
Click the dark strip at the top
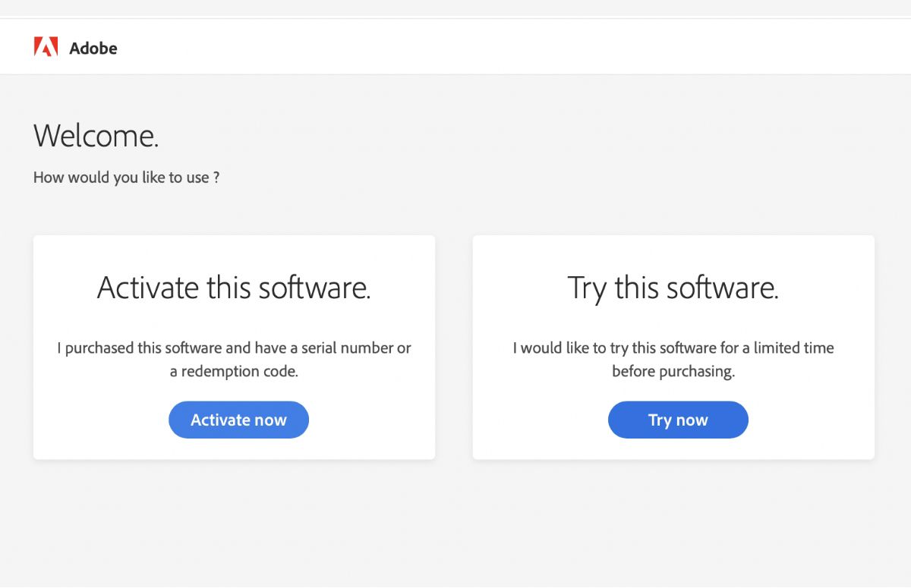pyautogui.click(x=455, y=8)
